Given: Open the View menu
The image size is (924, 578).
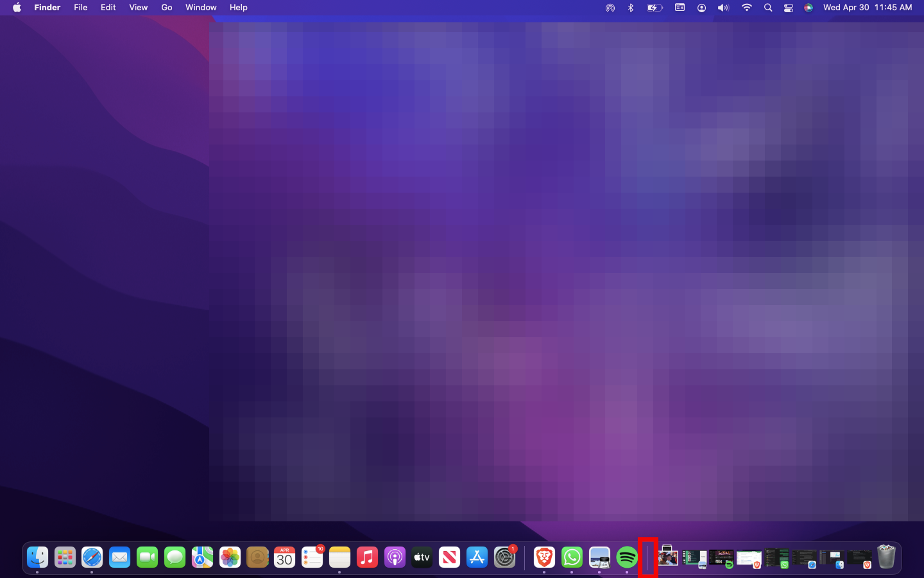Looking at the screenshot, I should 138,8.
